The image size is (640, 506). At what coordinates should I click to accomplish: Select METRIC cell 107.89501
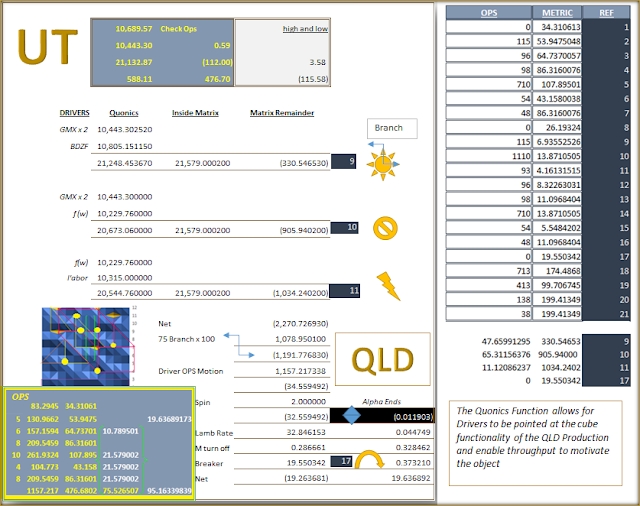pos(557,84)
